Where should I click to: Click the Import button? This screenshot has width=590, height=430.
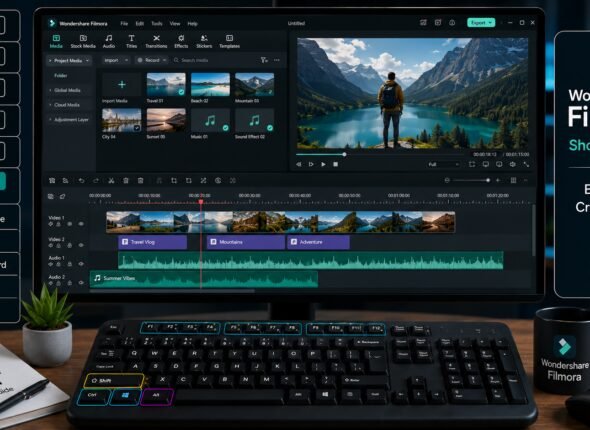(116, 60)
